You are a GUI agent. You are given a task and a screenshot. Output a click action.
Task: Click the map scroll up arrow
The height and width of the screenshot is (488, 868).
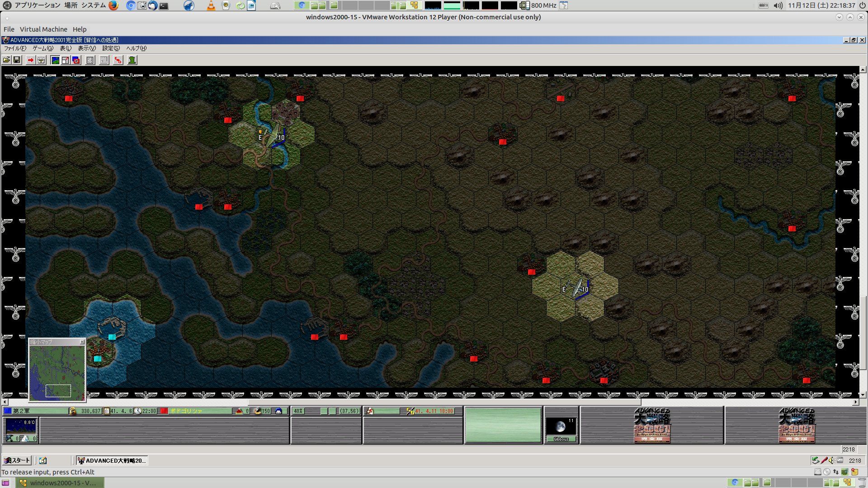pyautogui.click(x=863, y=70)
